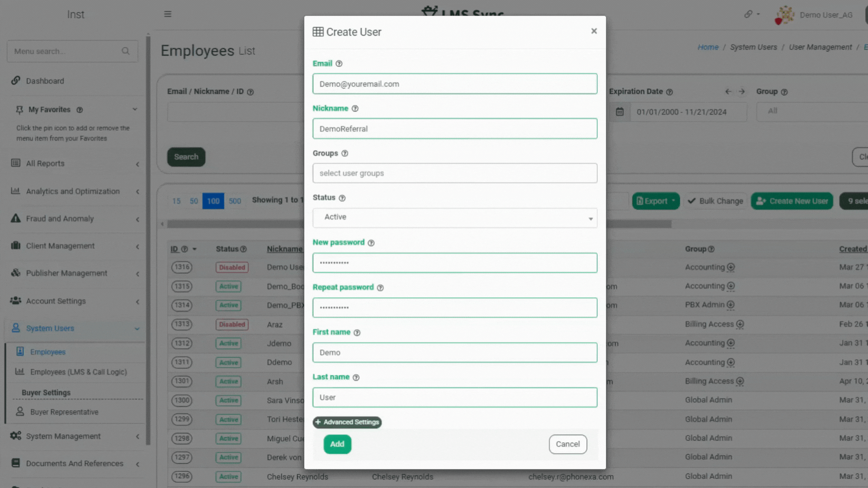This screenshot has height=488, width=868.
Task: Expand the Advanced Settings section
Action: pyautogui.click(x=347, y=422)
